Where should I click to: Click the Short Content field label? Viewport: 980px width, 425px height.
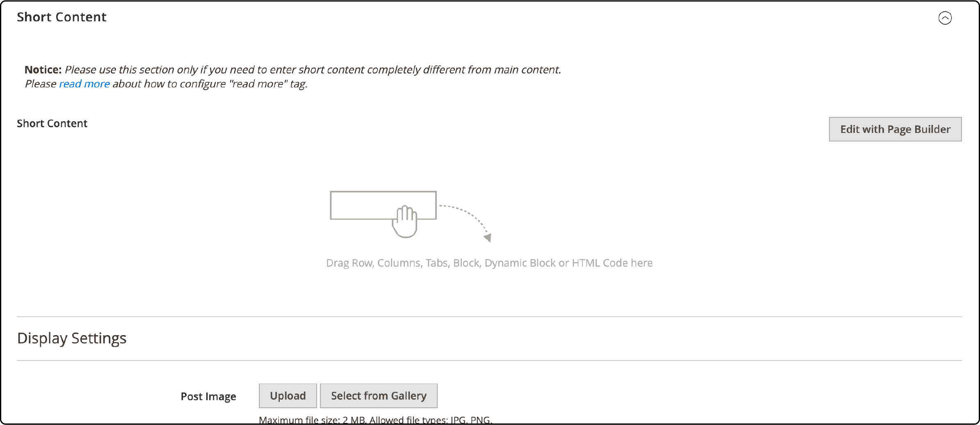pos(52,123)
